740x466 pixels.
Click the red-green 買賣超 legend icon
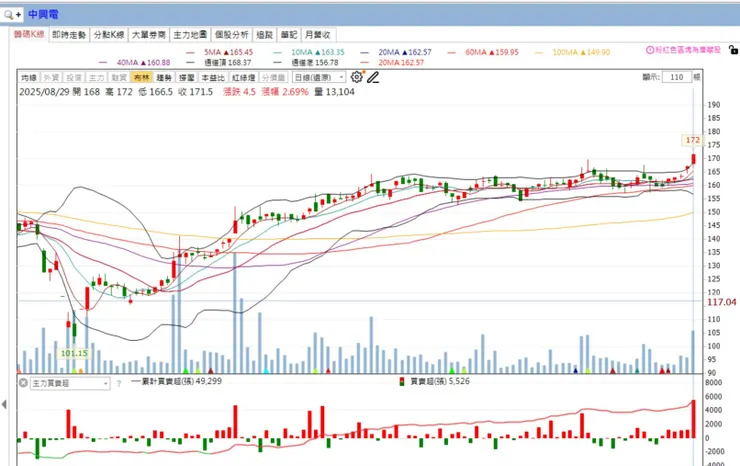pos(402,381)
